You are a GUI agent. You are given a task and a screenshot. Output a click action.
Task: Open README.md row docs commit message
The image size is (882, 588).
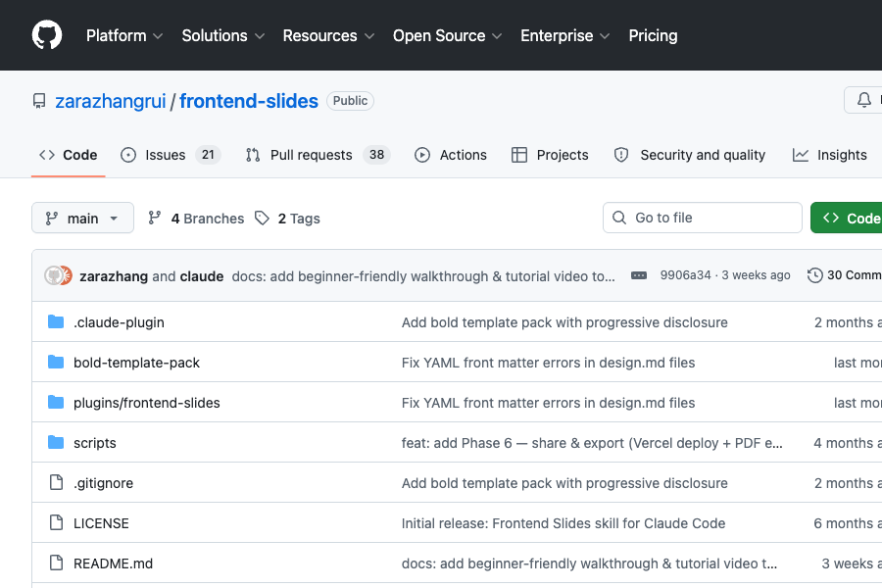[590, 563]
